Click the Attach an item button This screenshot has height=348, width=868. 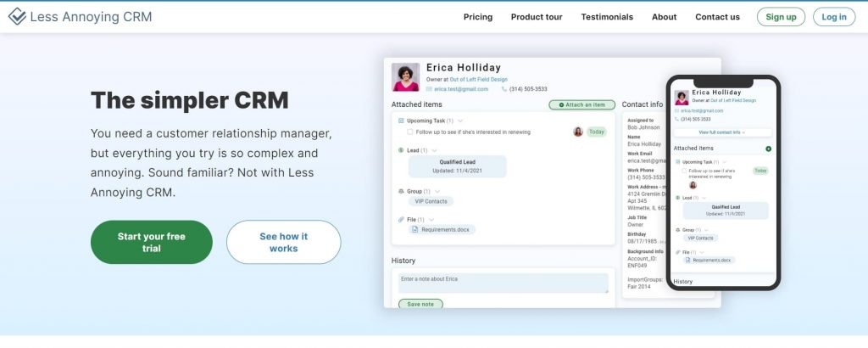(581, 104)
